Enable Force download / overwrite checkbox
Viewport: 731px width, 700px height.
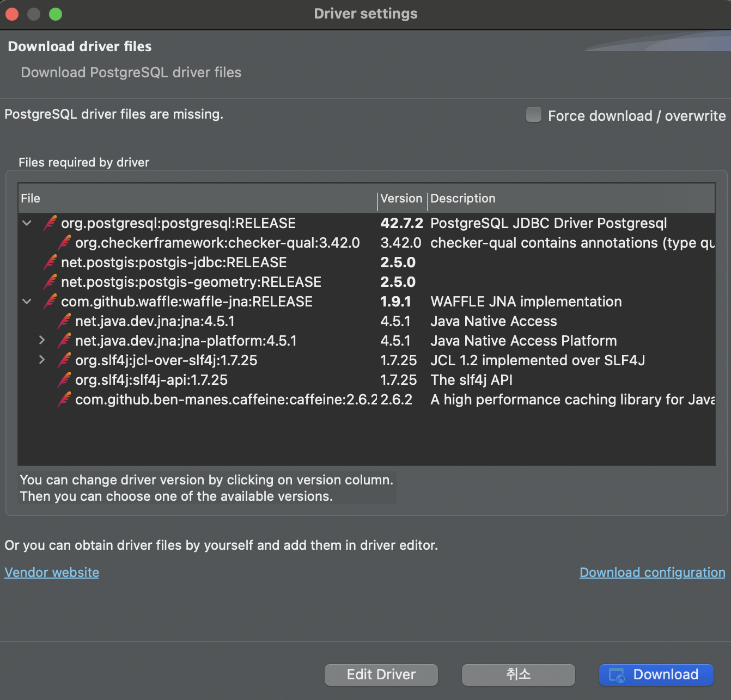534,115
